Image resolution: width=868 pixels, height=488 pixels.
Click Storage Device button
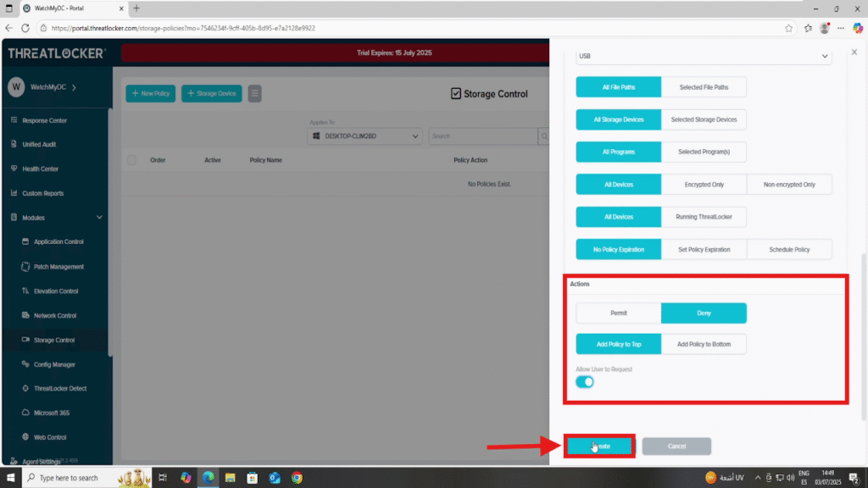tap(211, 93)
